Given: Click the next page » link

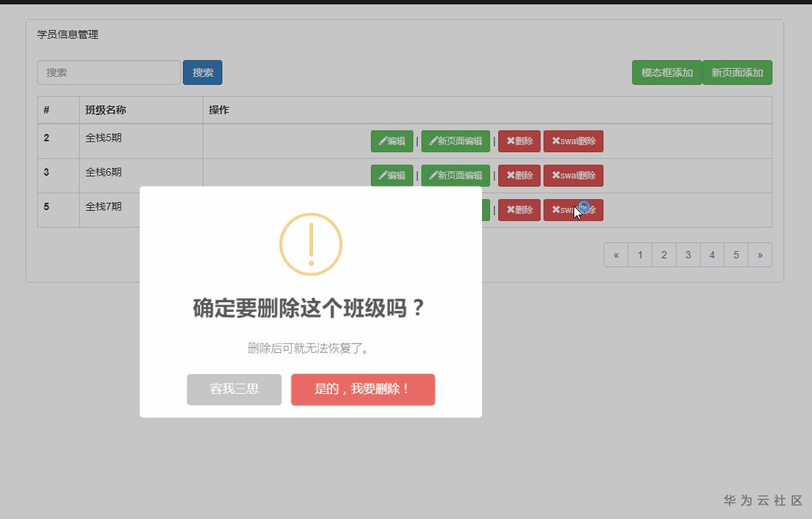Looking at the screenshot, I should (760, 254).
